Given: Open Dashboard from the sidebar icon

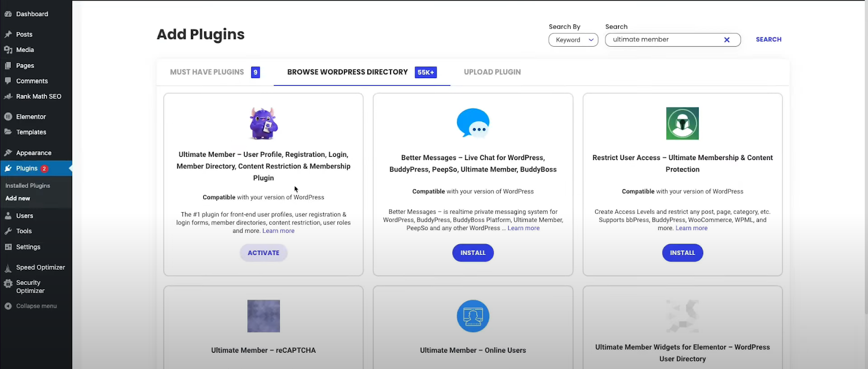Looking at the screenshot, I should (x=8, y=14).
